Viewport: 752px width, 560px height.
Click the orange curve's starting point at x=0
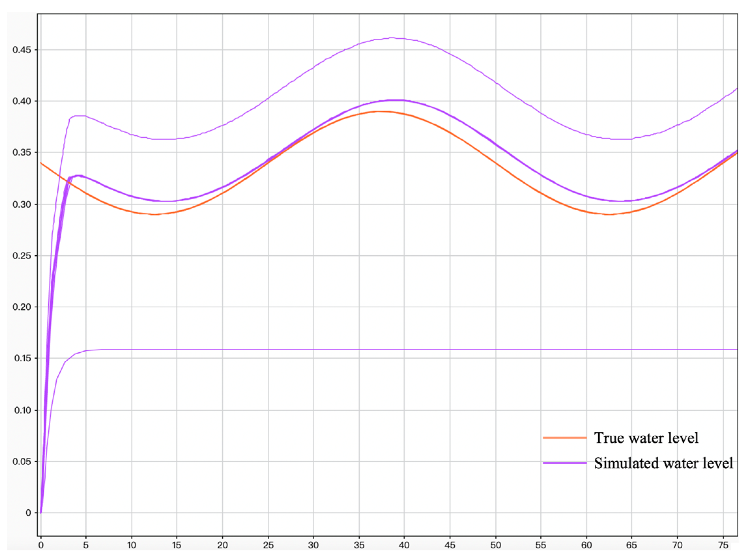(41, 163)
